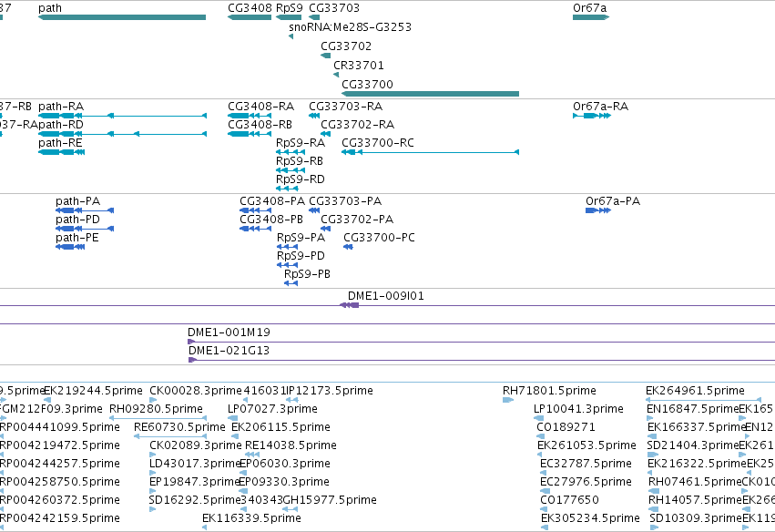Select CG3408-PB protein label
Image resolution: width=775 pixels, height=532 pixels.
(x=271, y=220)
